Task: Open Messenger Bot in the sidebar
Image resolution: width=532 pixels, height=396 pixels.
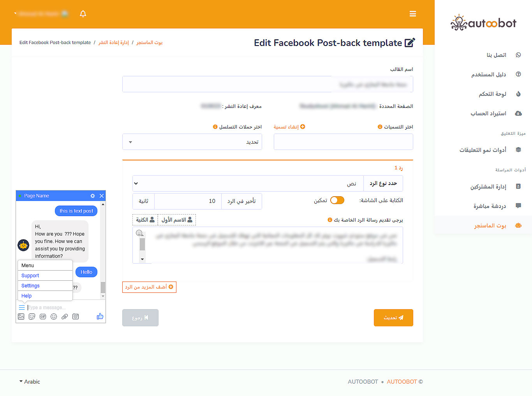Action: click(490, 225)
